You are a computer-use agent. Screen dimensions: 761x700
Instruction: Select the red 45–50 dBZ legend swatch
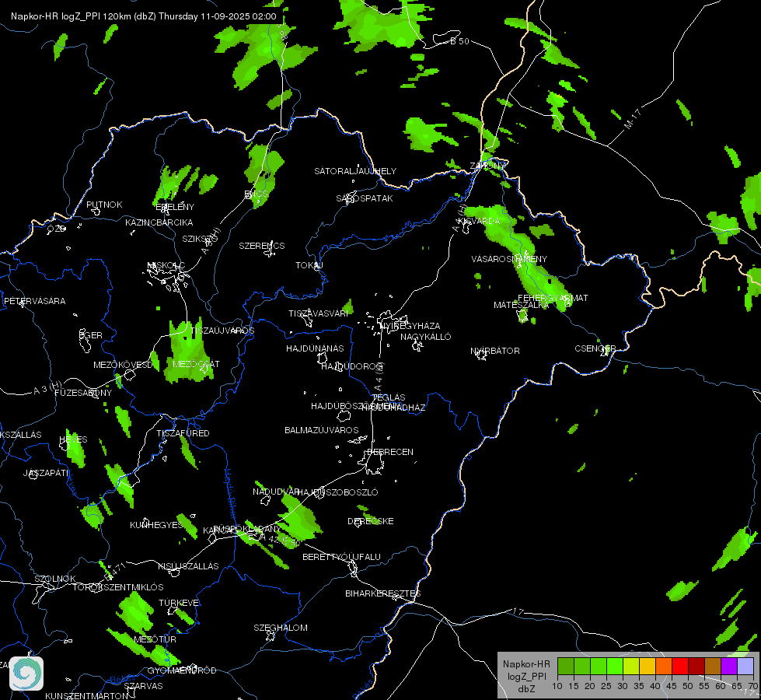(680, 667)
